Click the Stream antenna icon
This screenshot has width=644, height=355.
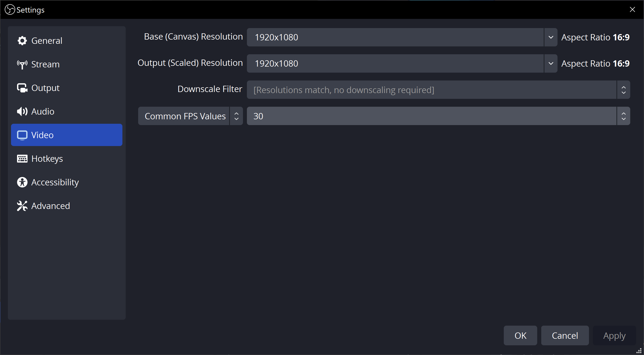tap(22, 64)
